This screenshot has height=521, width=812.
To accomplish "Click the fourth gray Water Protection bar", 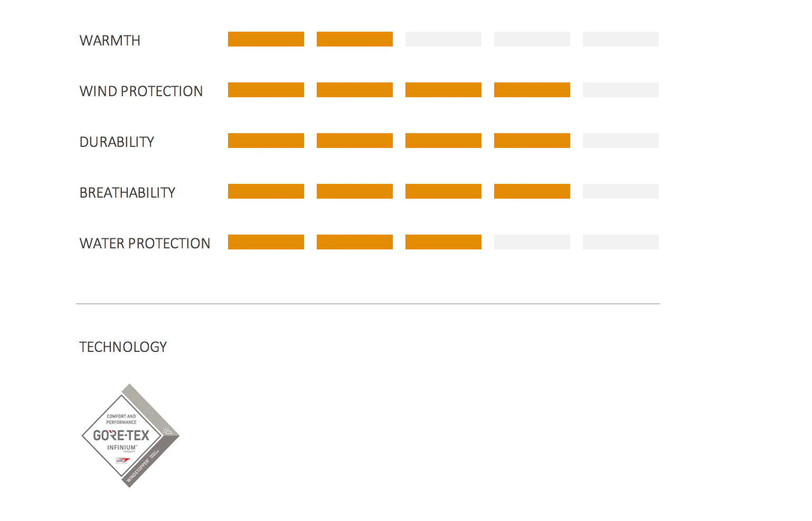I will coord(532,242).
